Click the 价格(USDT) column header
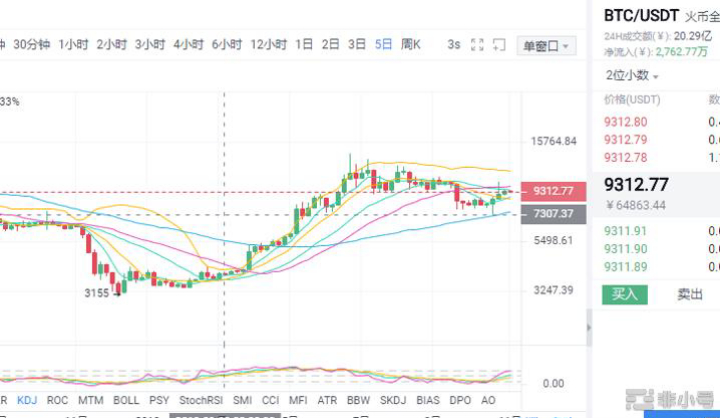Viewport: 720px width, 418px height. pyautogui.click(x=632, y=100)
